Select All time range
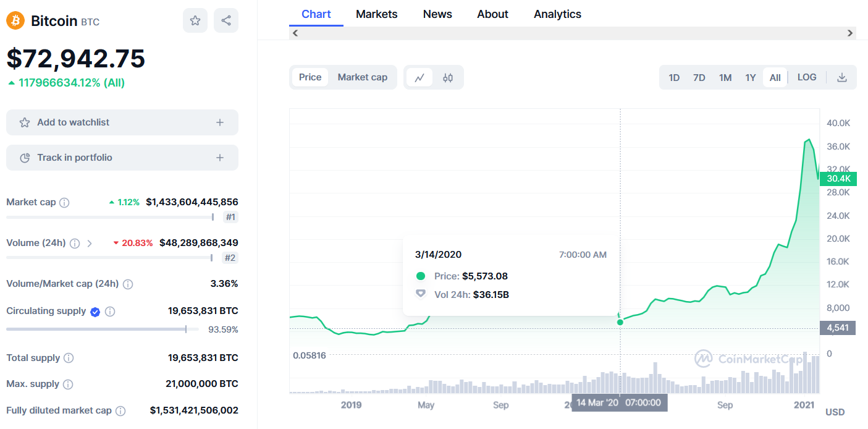The height and width of the screenshot is (429, 868). (775, 77)
